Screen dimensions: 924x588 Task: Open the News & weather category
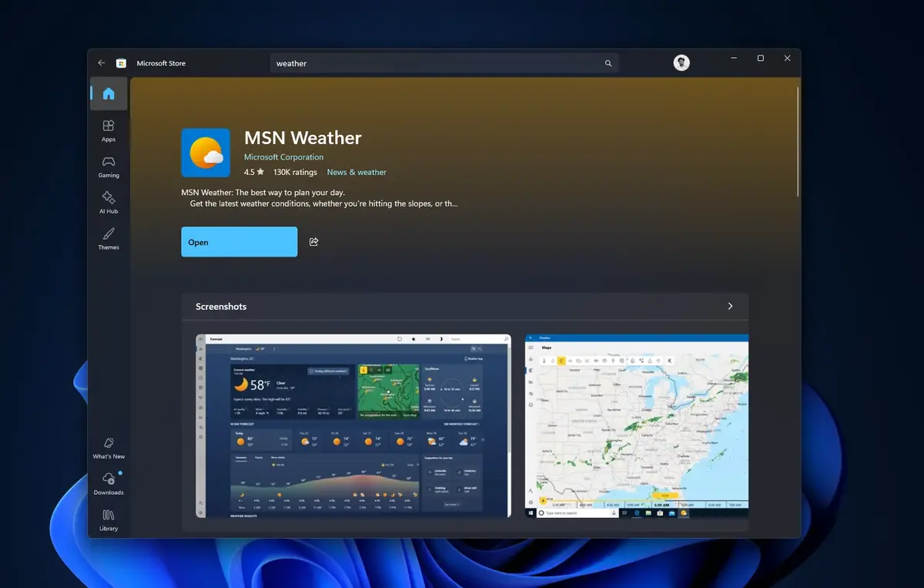click(x=357, y=173)
